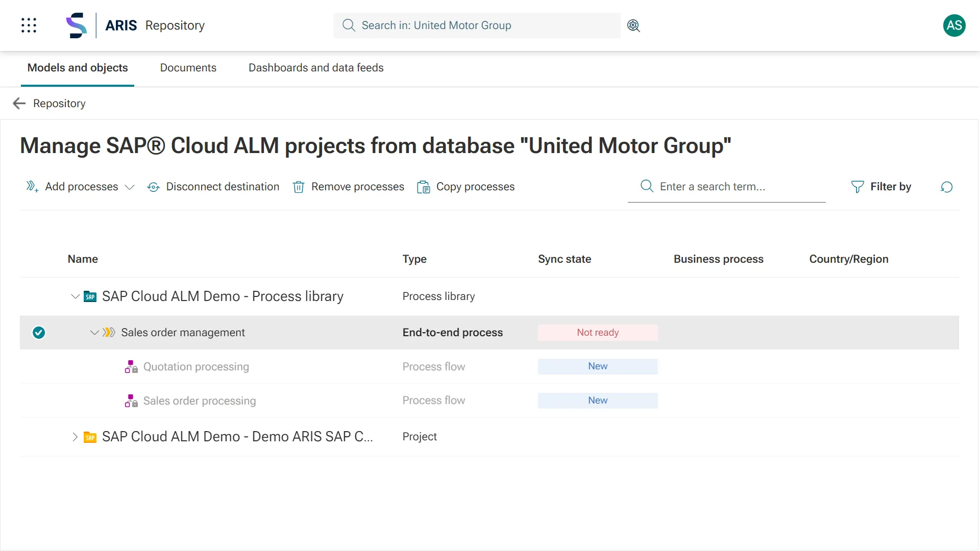
Task: Click the ARIS S logo
Action: coord(77,26)
